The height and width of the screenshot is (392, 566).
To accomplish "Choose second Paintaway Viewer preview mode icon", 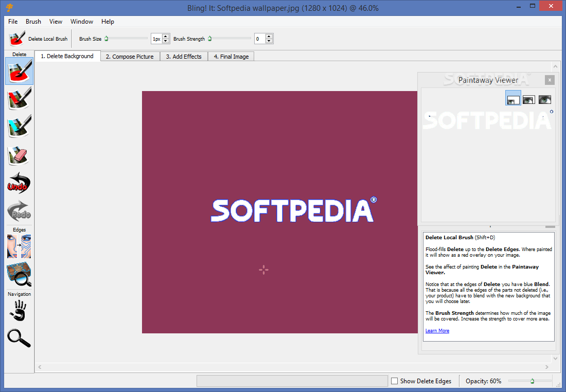I will [529, 99].
